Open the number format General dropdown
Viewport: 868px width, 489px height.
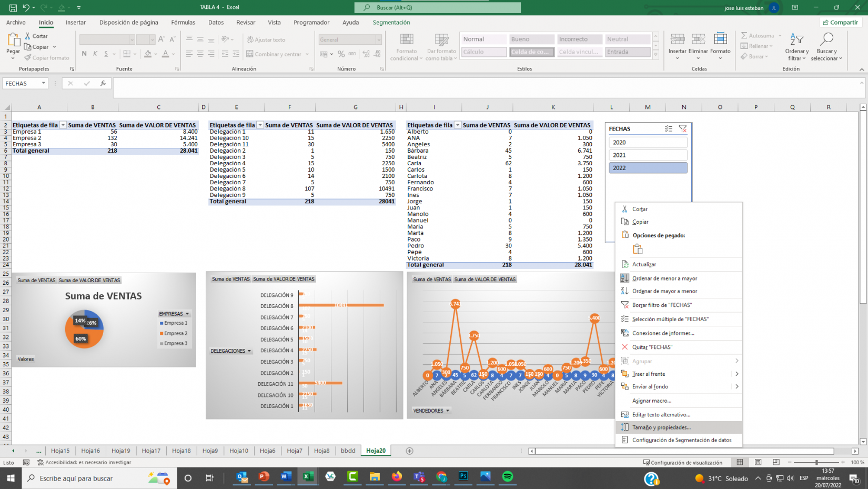click(379, 39)
